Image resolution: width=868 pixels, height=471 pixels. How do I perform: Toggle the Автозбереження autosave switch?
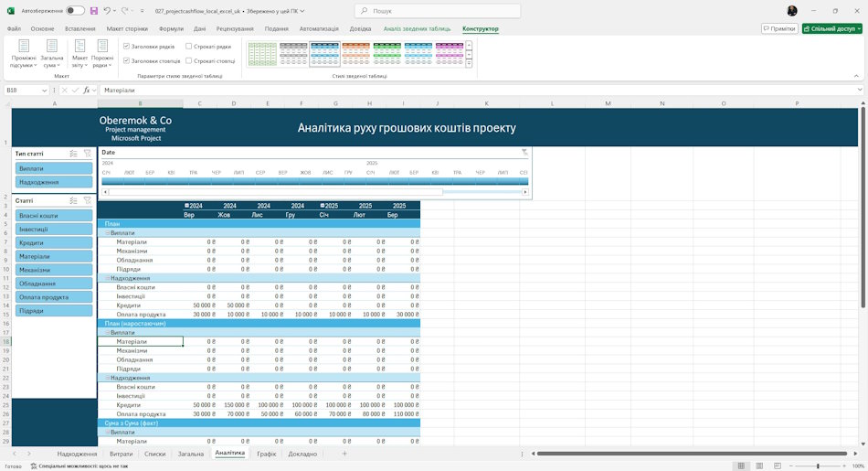tap(75, 11)
